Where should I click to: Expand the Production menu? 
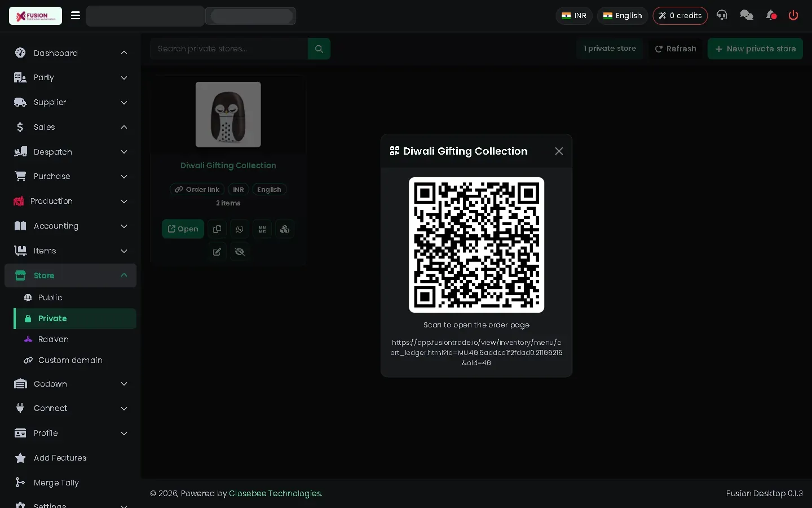click(70, 201)
